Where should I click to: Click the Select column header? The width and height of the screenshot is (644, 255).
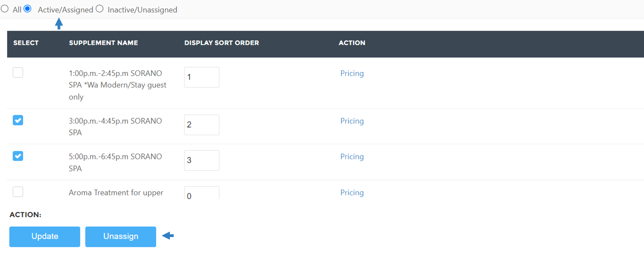click(26, 43)
